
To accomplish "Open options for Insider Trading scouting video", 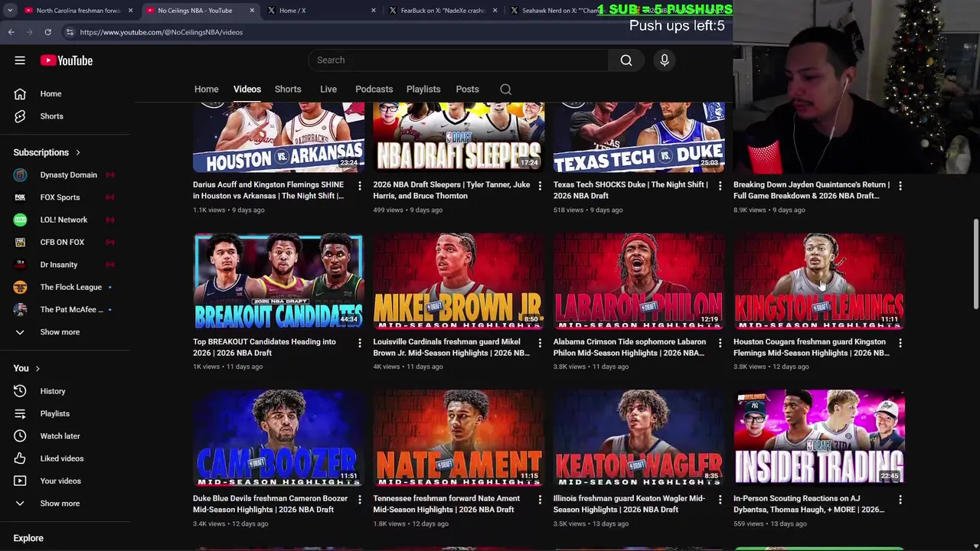I will [x=900, y=500].
